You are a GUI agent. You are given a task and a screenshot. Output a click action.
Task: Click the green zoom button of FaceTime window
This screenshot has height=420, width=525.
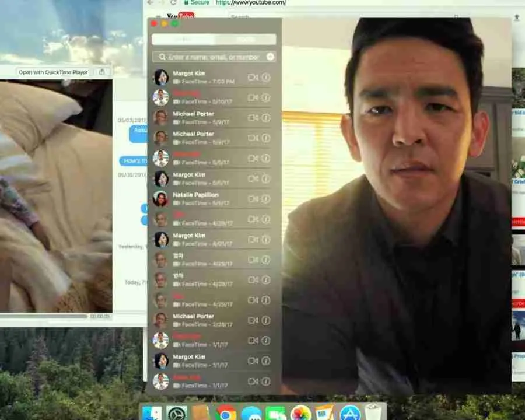174,24
